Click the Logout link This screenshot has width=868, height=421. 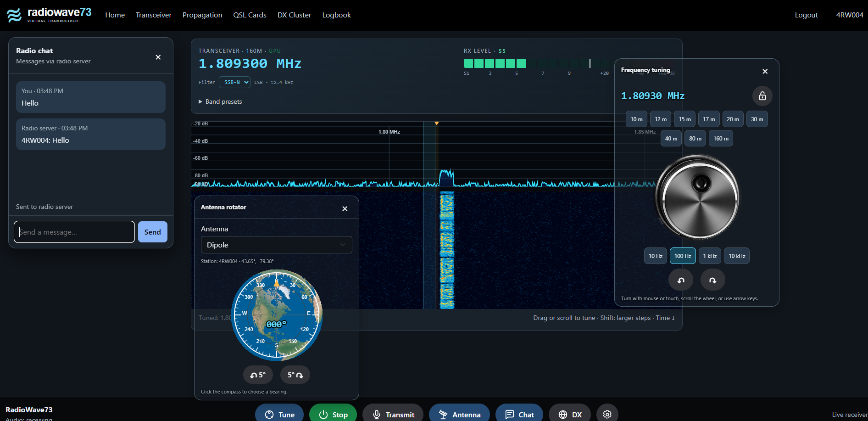806,15
